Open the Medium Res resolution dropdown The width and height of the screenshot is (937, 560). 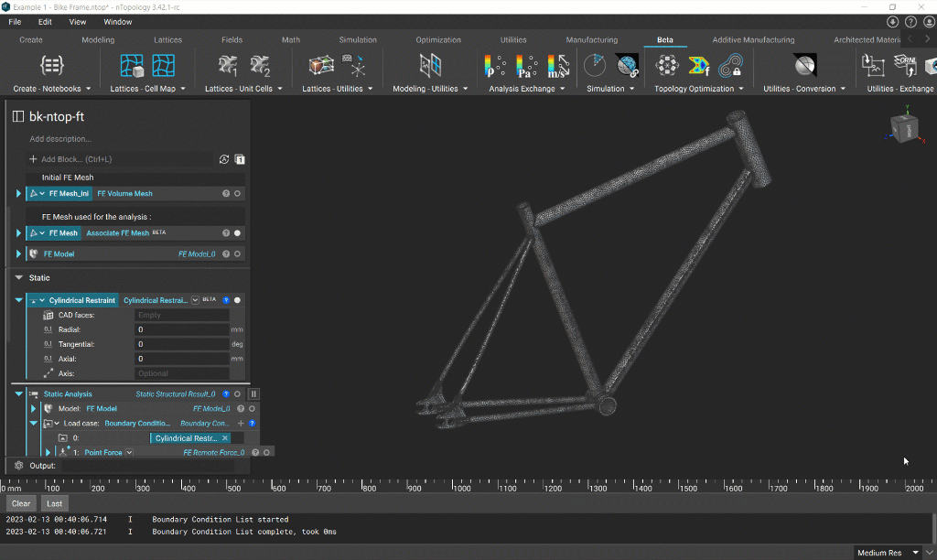click(x=915, y=553)
